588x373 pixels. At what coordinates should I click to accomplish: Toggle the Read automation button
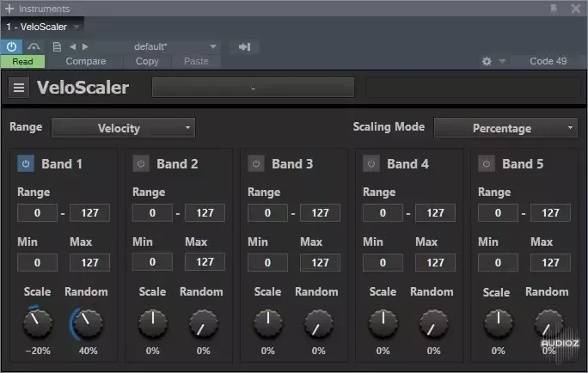coord(22,62)
